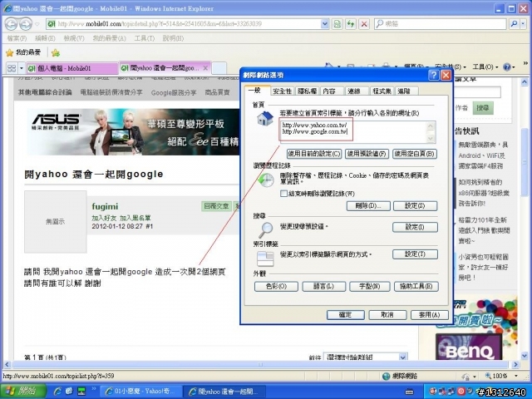Click the Accessibility (E) button
532x399 pixels.
pyautogui.click(x=416, y=286)
